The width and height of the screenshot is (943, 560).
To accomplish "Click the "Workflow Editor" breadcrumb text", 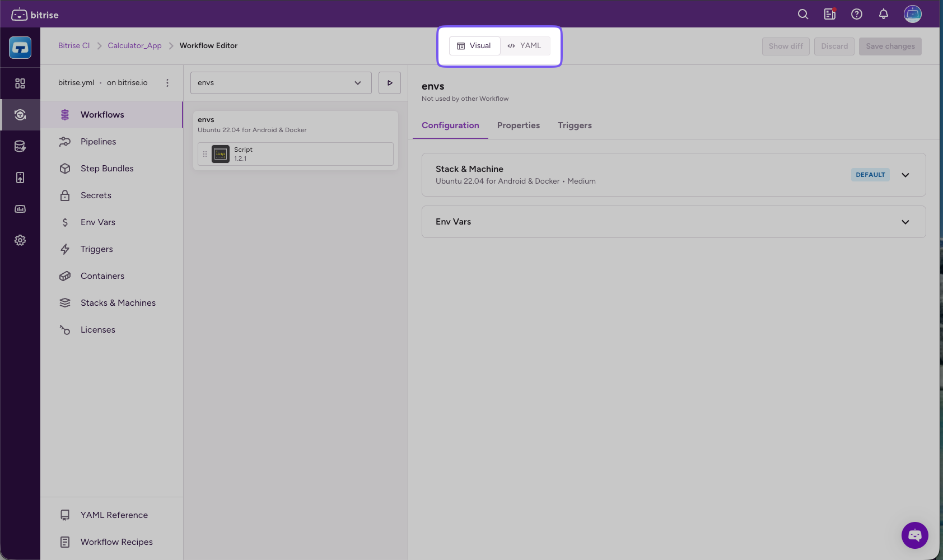I will 208,46.
